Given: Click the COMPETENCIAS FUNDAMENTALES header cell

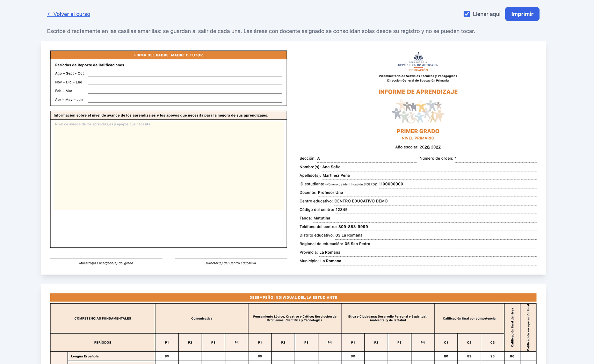Looking at the screenshot, I should point(103,319).
